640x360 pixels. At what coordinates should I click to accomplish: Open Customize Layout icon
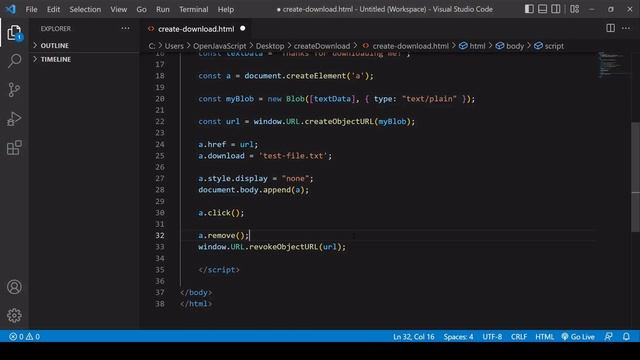click(x=575, y=9)
